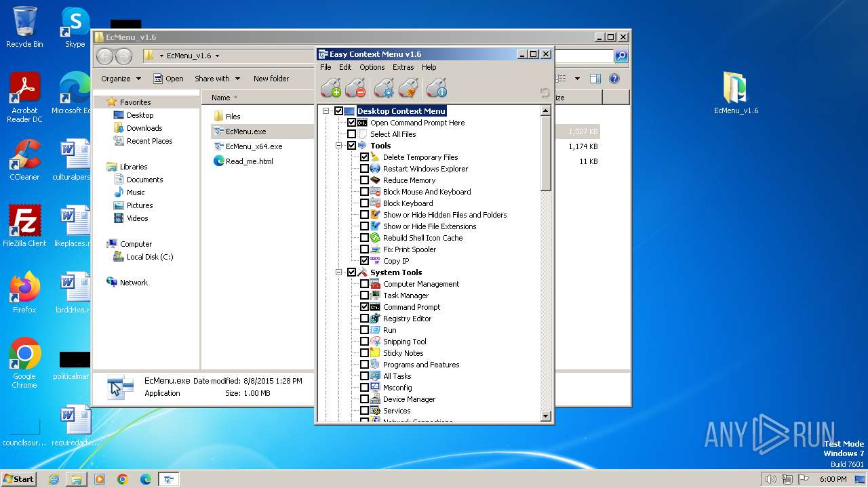Screen dimensions: 868x488
Task: Check the Msconfig checkbox
Action: [364, 388]
